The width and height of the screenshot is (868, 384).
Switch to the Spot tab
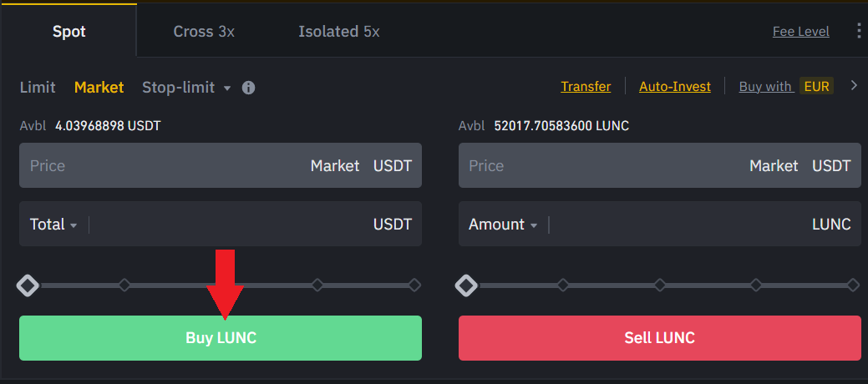pos(69,32)
